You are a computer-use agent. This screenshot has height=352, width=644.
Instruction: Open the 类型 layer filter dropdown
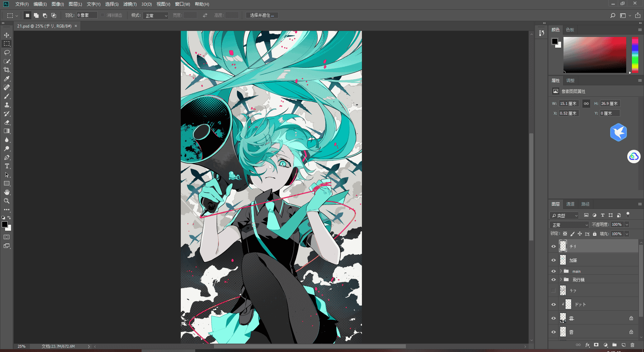coord(565,215)
